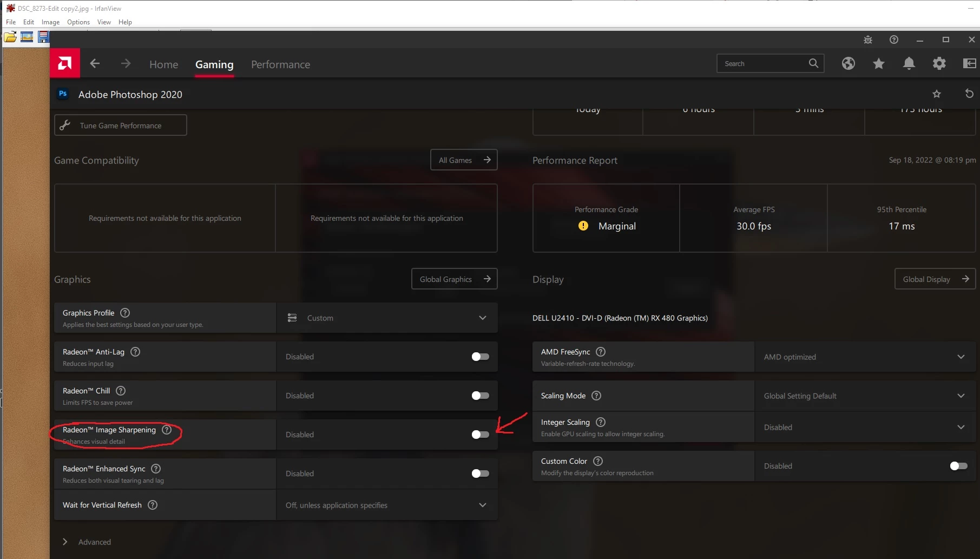980x559 pixels.
Task: Open help for Wait for Vertical Refresh
Action: (153, 505)
